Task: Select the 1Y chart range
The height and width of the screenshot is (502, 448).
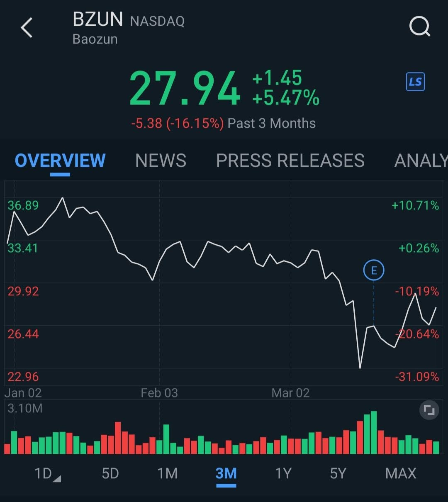Action: [283, 473]
